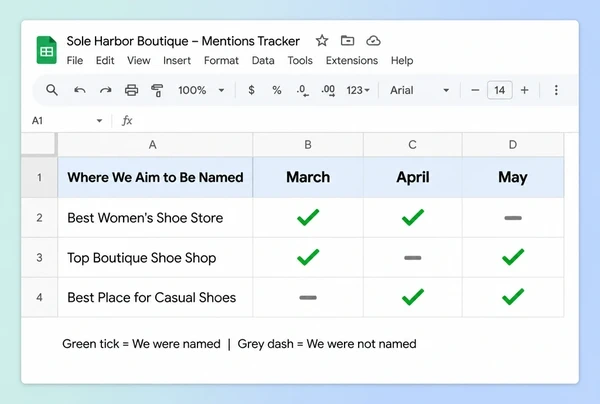Screen dimensions: 600x404
Task: Click the fx formula icon
Action: click(x=127, y=121)
